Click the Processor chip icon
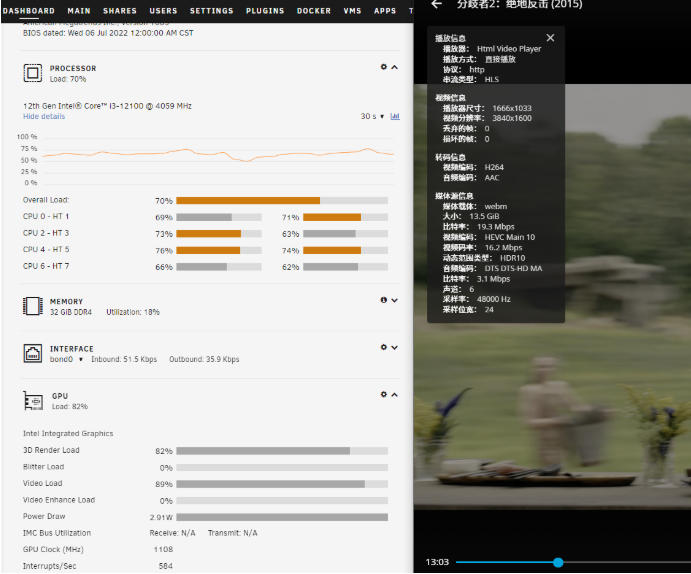This screenshot has height=574, width=691. coord(33,73)
